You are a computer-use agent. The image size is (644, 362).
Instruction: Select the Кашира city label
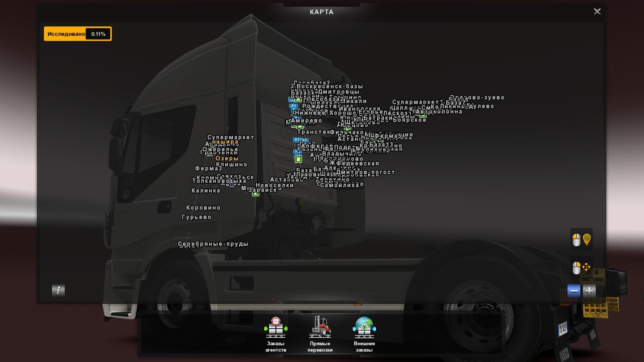point(225,142)
